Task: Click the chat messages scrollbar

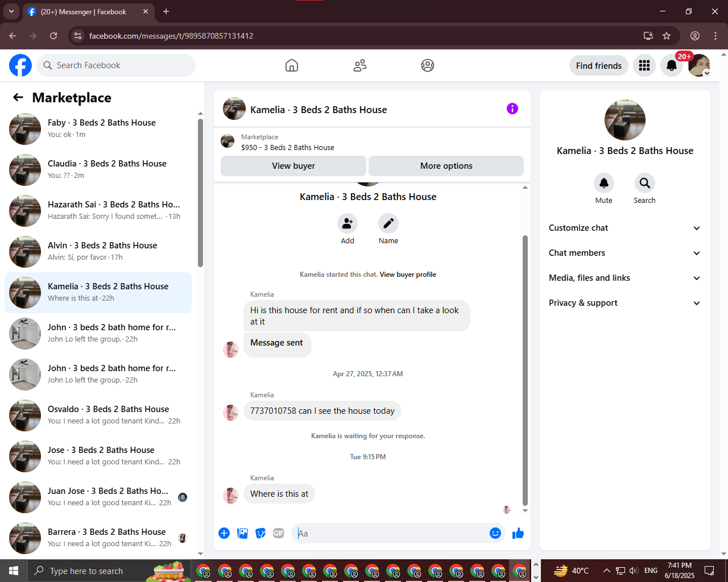Action: coord(525,370)
